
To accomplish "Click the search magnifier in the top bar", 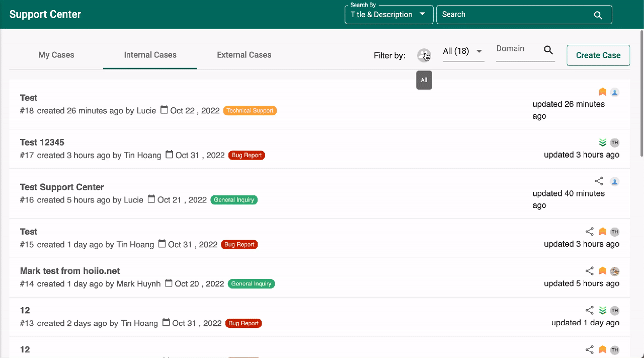I will 598,15.
